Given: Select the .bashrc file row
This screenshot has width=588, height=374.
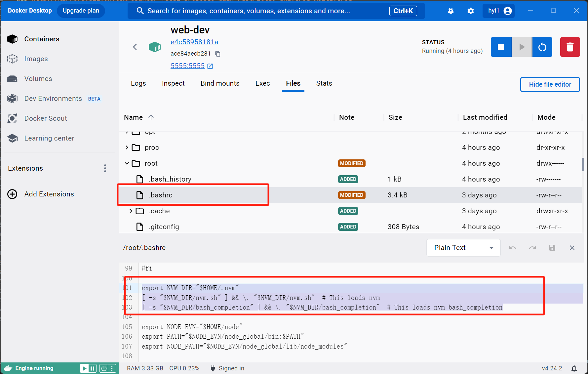Looking at the screenshot, I should coord(350,195).
